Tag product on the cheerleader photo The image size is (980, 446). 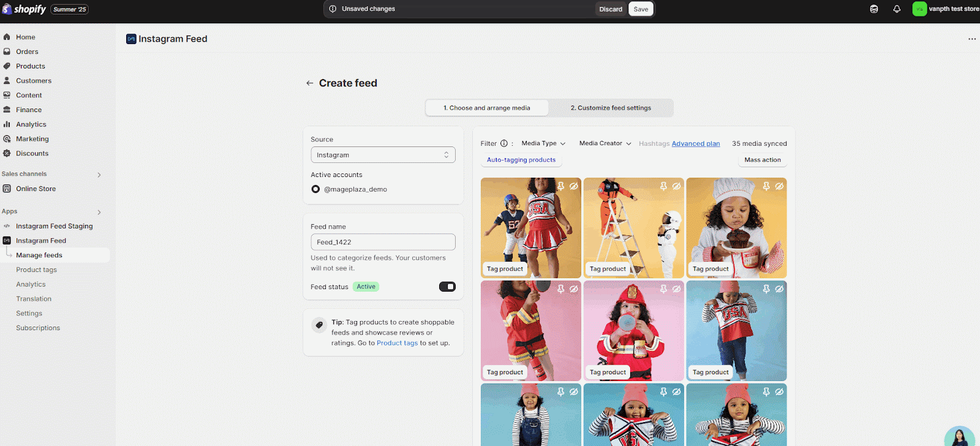(x=505, y=269)
